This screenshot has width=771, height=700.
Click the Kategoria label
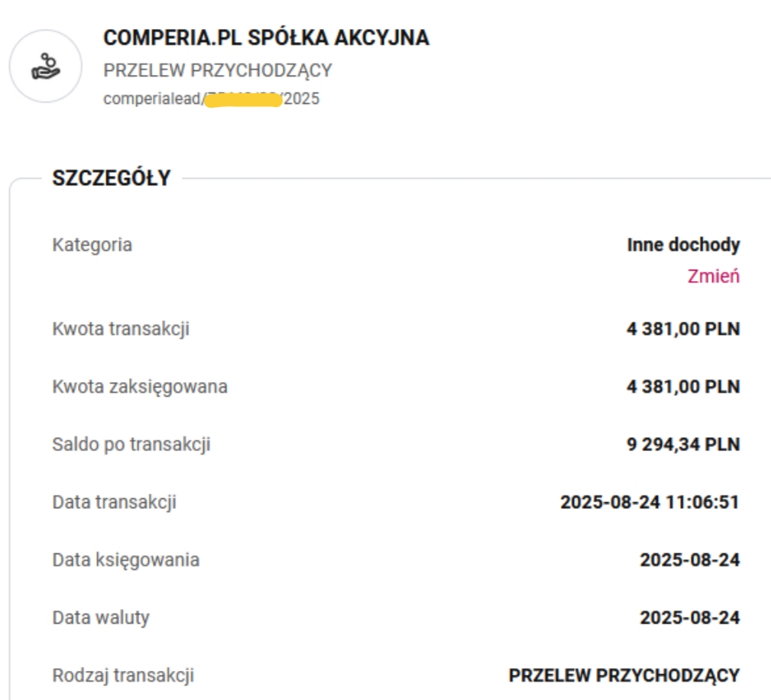92,245
